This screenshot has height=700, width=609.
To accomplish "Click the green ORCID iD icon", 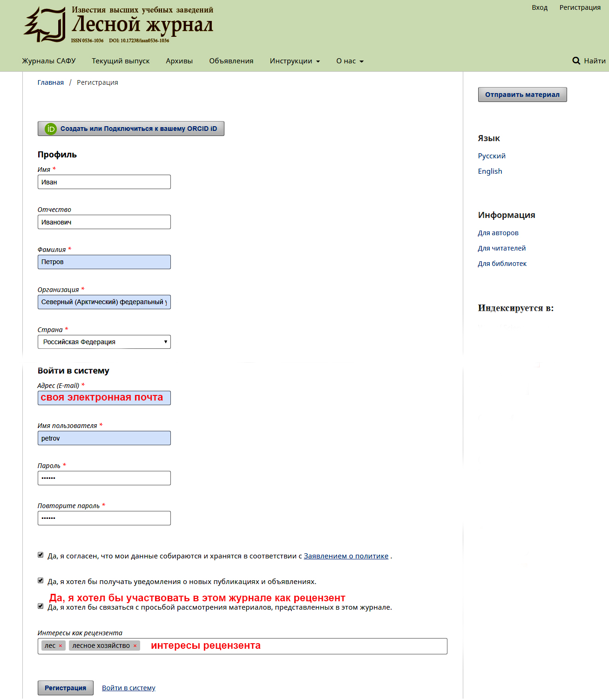I will click(50, 129).
